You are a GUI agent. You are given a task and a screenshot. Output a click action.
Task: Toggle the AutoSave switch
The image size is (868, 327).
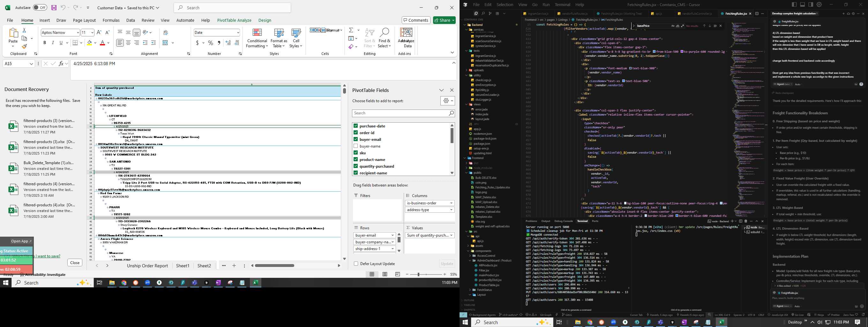40,7
